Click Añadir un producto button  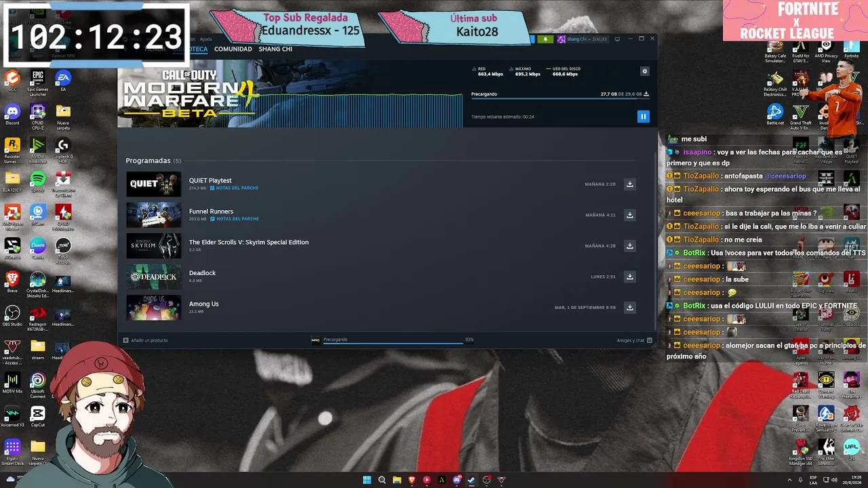146,340
